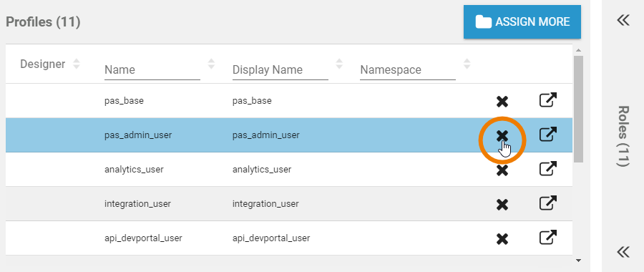Remove the pas_admin_user profile using the X icon

[x=502, y=135]
